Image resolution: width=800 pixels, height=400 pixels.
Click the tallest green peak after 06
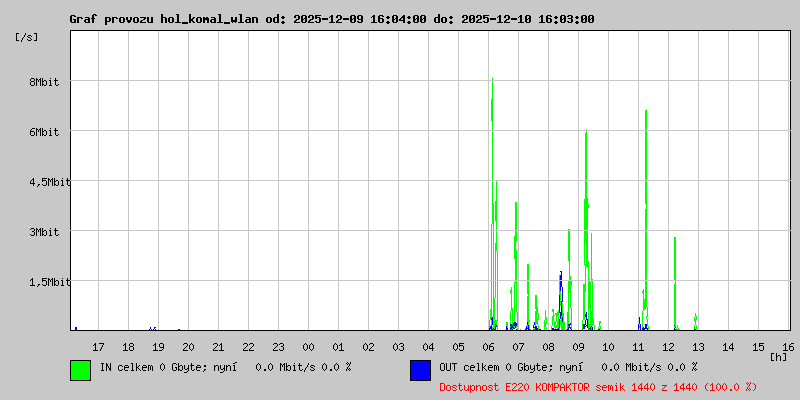coord(492,204)
